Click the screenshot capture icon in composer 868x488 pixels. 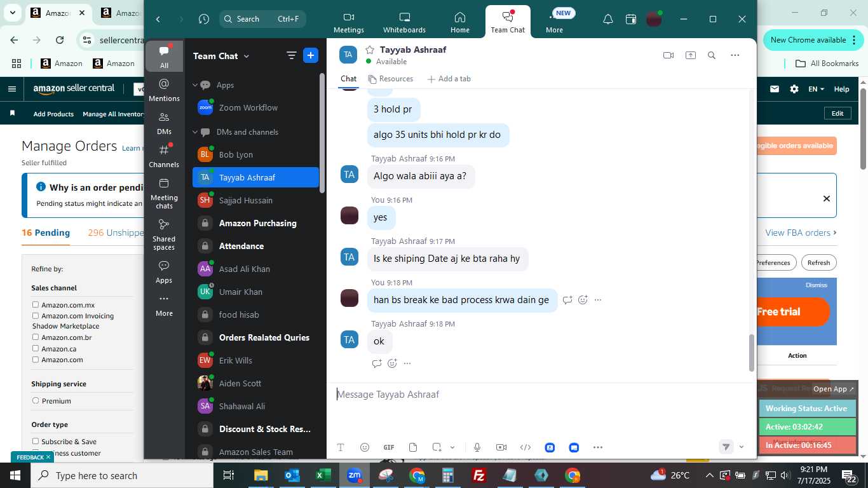tap(437, 447)
